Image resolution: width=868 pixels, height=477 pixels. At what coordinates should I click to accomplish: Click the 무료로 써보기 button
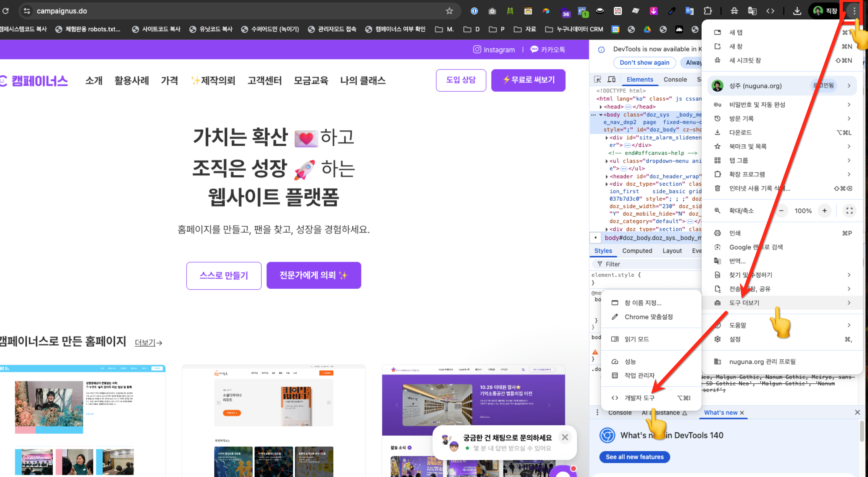(528, 80)
